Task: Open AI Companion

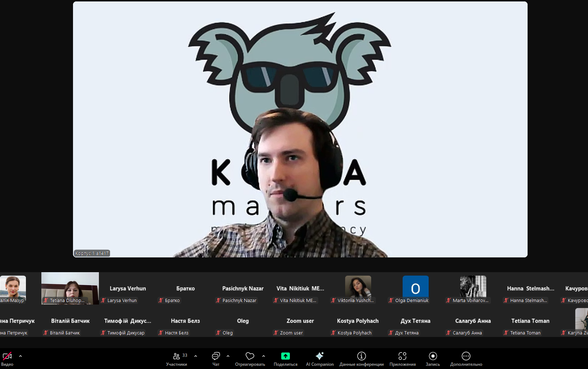Action: (x=320, y=359)
